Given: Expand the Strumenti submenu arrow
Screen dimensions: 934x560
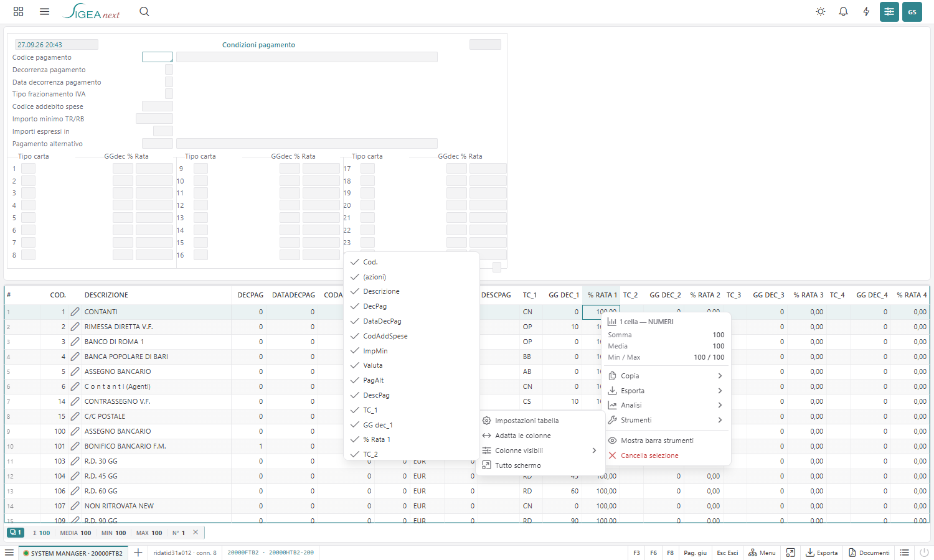Looking at the screenshot, I should 720,420.
